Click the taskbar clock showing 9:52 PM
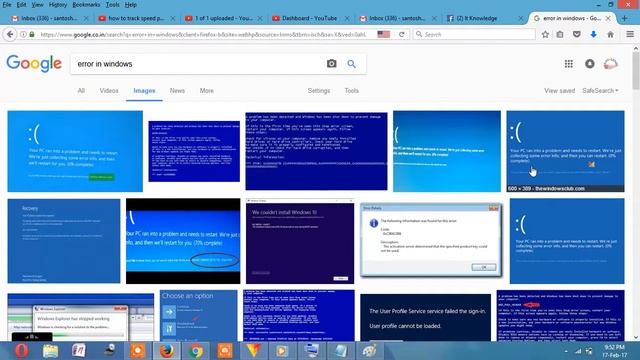 click(615, 351)
